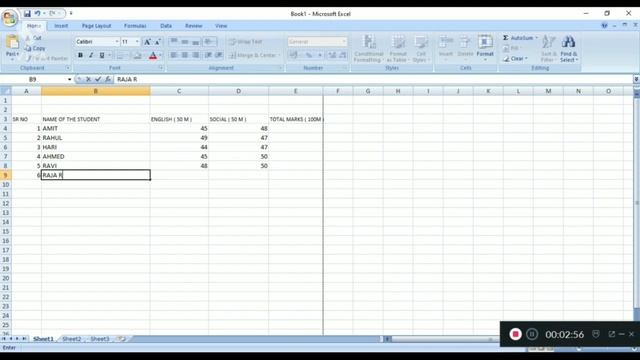
Task: Toggle Underline formatting
Action: [x=102, y=55]
